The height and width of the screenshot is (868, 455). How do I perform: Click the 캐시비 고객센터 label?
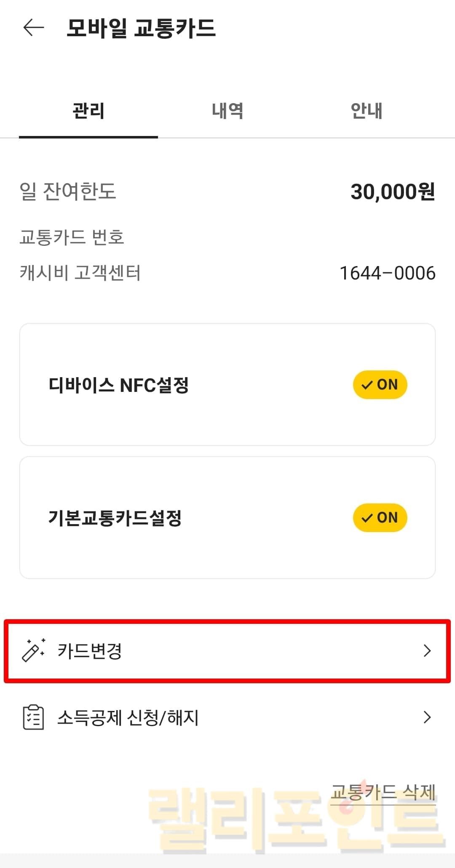(x=80, y=273)
